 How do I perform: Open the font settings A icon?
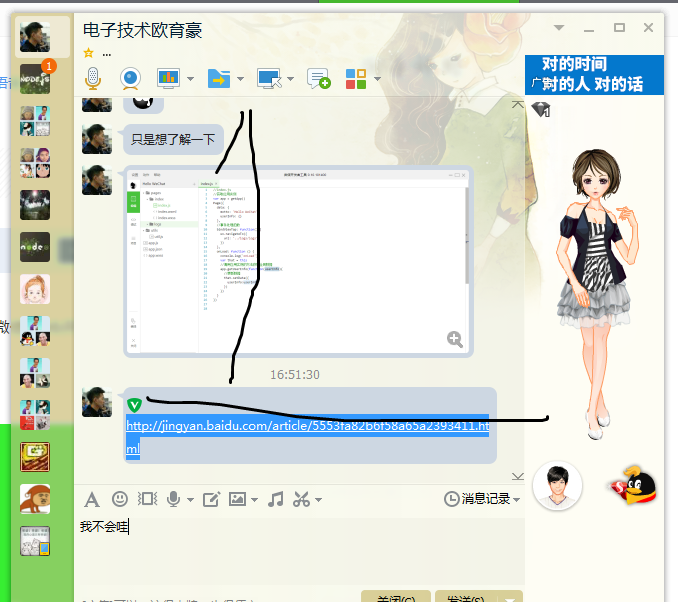tap(92, 500)
